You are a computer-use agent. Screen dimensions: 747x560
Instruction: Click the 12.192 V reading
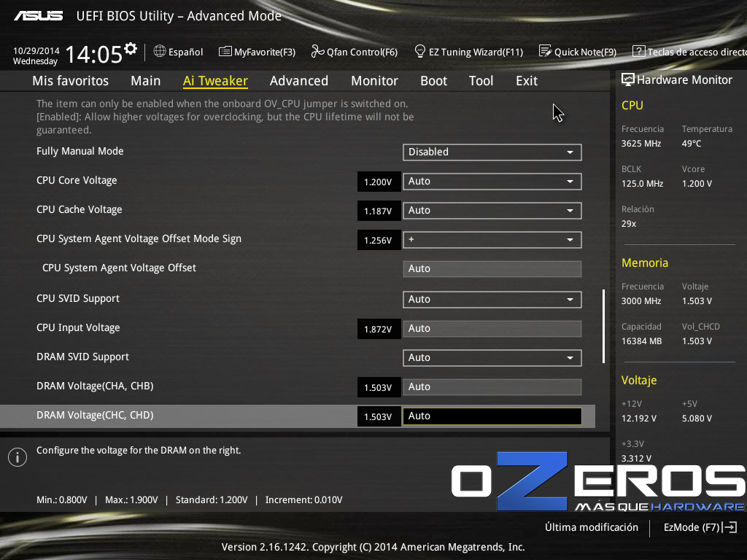(x=639, y=419)
